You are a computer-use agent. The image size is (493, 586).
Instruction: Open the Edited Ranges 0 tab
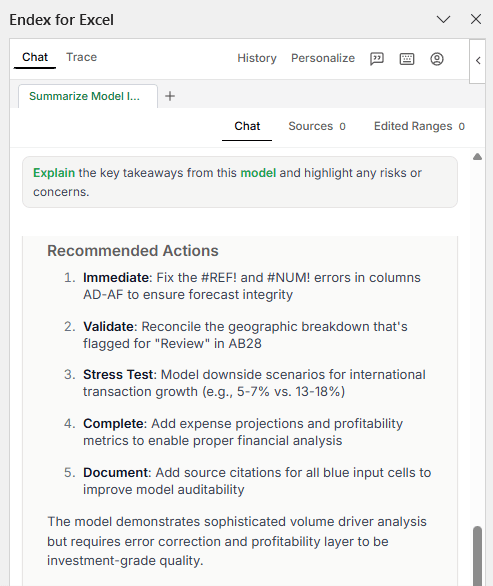pyautogui.click(x=419, y=126)
